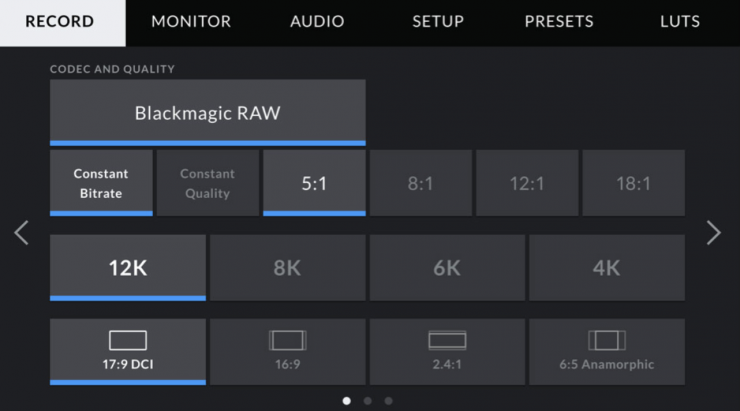The image size is (740, 411).
Task: Open the MONITOR tab
Action: (x=190, y=22)
